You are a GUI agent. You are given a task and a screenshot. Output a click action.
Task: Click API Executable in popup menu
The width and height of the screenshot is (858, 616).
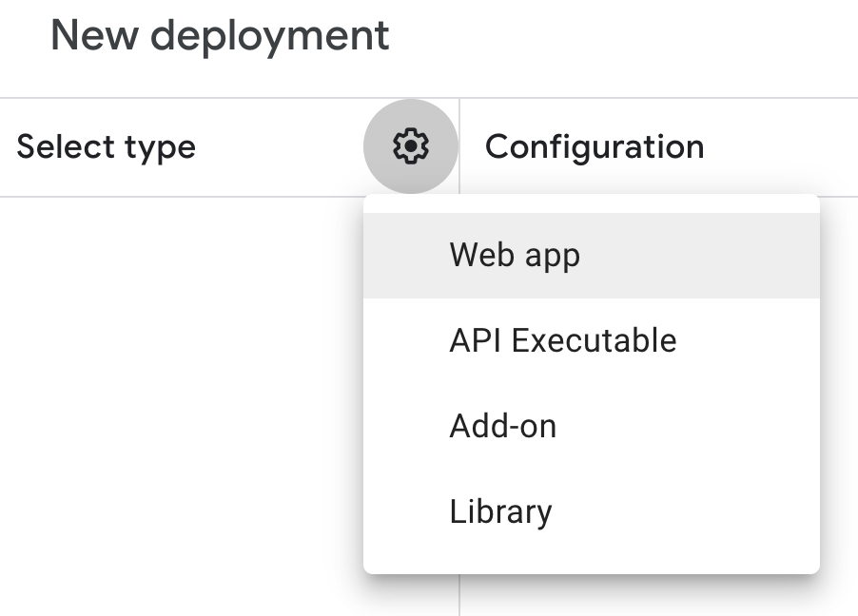592,341
